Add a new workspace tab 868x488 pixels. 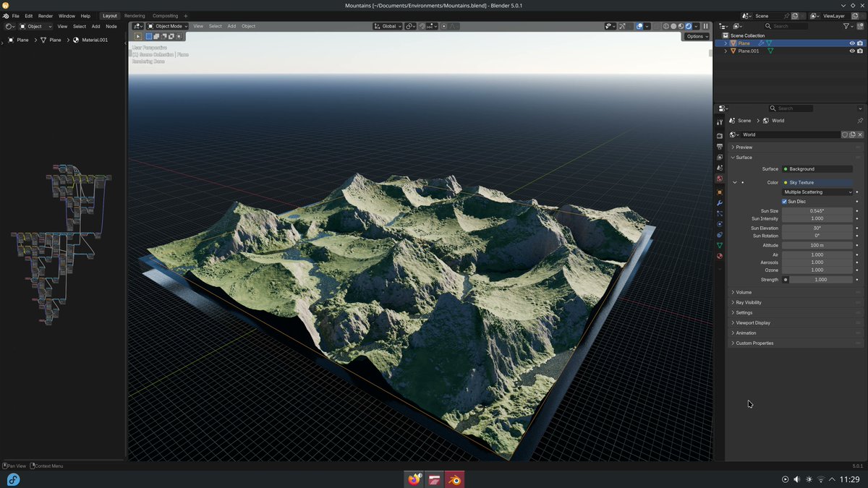[185, 16]
